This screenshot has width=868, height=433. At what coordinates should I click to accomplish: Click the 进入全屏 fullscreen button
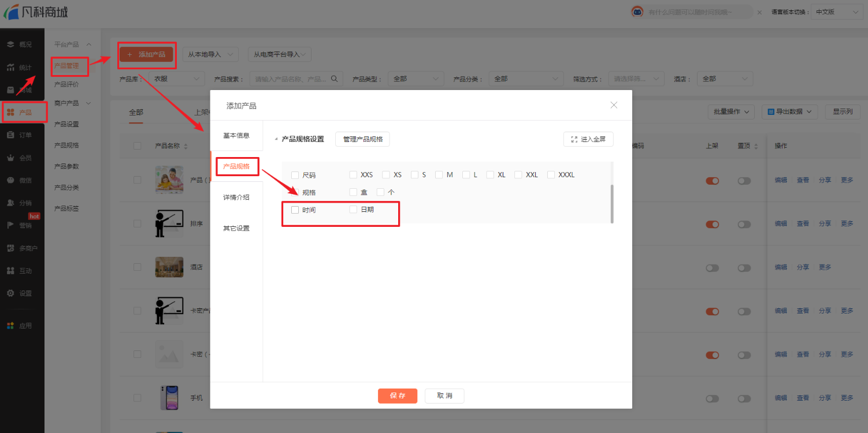pos(588,139)
